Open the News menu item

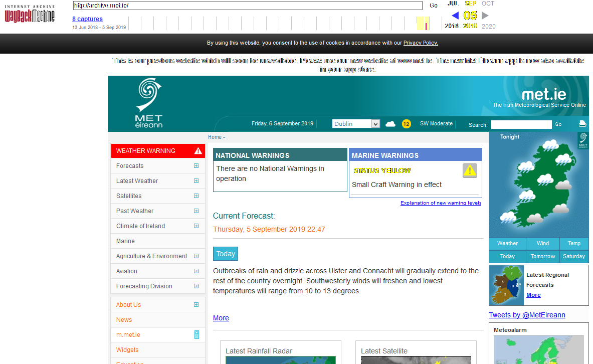click(x=158, y=320)
